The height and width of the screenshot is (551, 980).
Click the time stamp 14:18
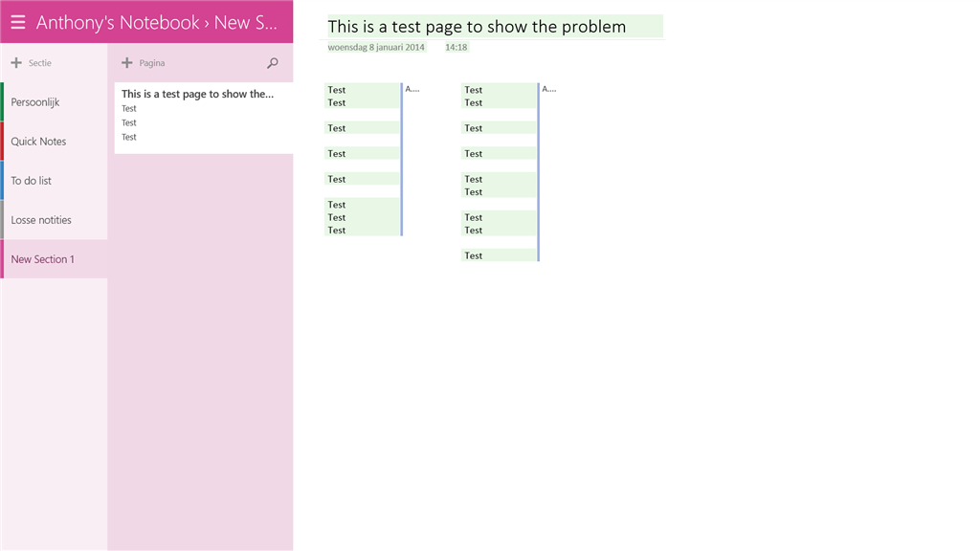tap(457, 47)
